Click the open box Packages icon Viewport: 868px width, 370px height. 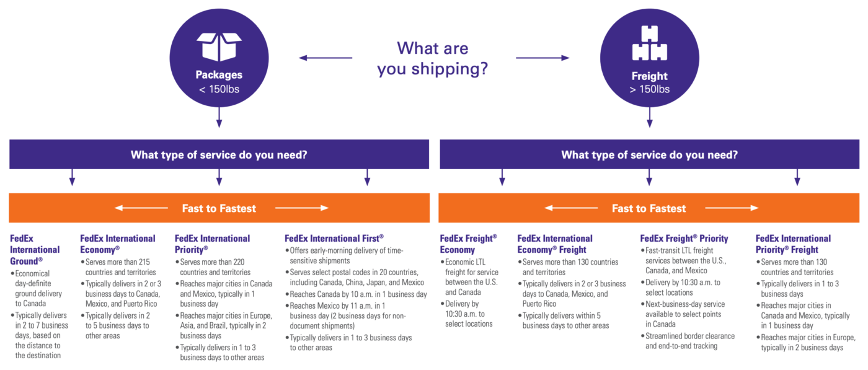click(x=218, y=46)
